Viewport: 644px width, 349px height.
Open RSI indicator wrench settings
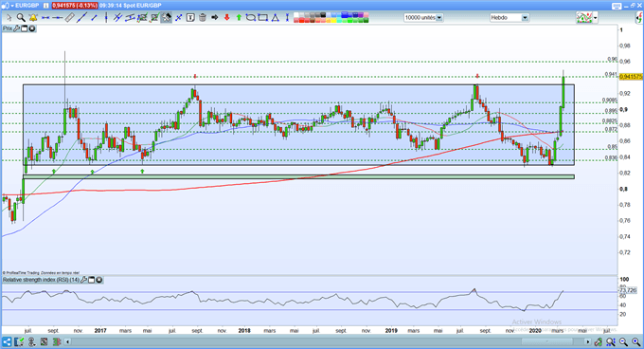[x=83, y=280]
